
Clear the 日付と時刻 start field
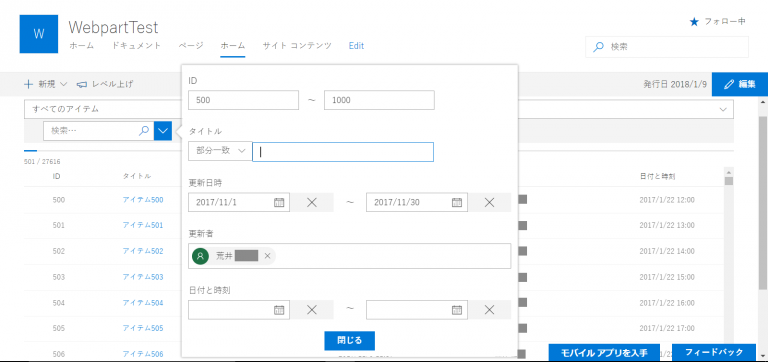312,310
